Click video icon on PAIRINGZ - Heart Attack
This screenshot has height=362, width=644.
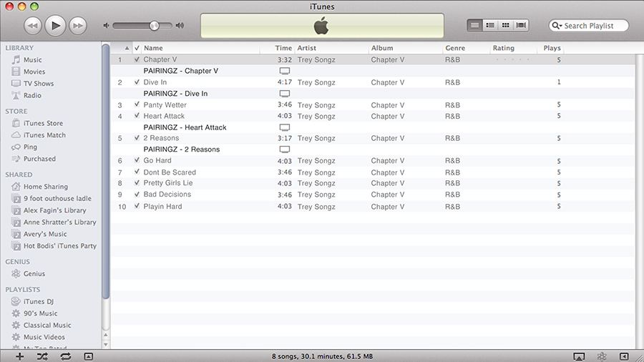pyautogui.click(x=285, y=127)
